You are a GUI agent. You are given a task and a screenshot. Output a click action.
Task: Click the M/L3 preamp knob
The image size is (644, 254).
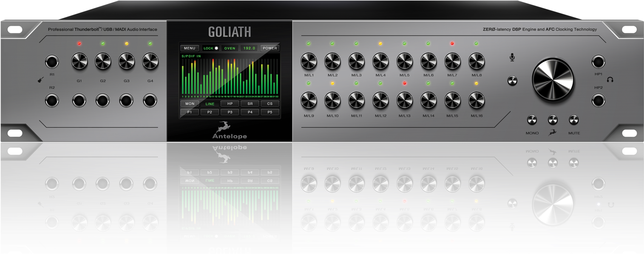point(357,62)
